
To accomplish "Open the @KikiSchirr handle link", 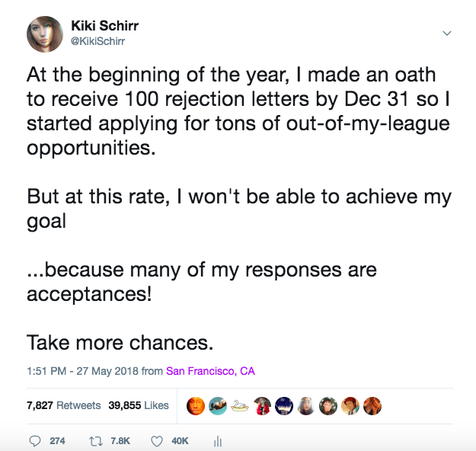I will [x=97, y=41].
